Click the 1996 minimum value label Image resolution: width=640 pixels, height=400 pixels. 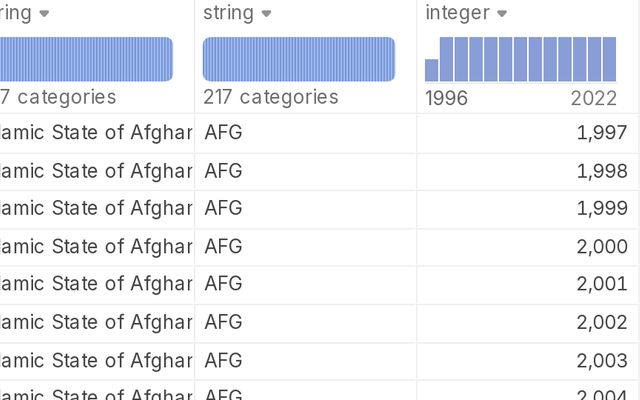pos(446,98)
